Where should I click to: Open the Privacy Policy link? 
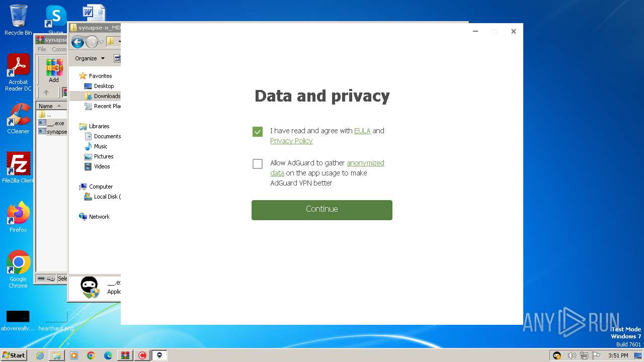[x=291, y=141]
